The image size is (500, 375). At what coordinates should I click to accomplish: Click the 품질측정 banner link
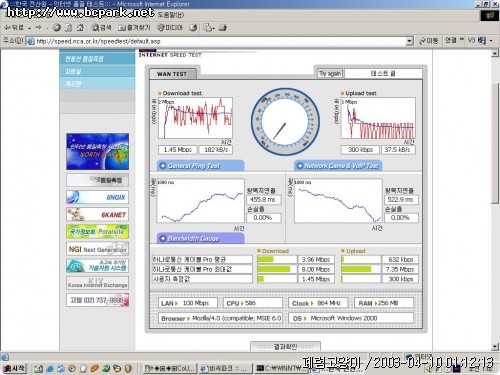(x=97, y=180)
